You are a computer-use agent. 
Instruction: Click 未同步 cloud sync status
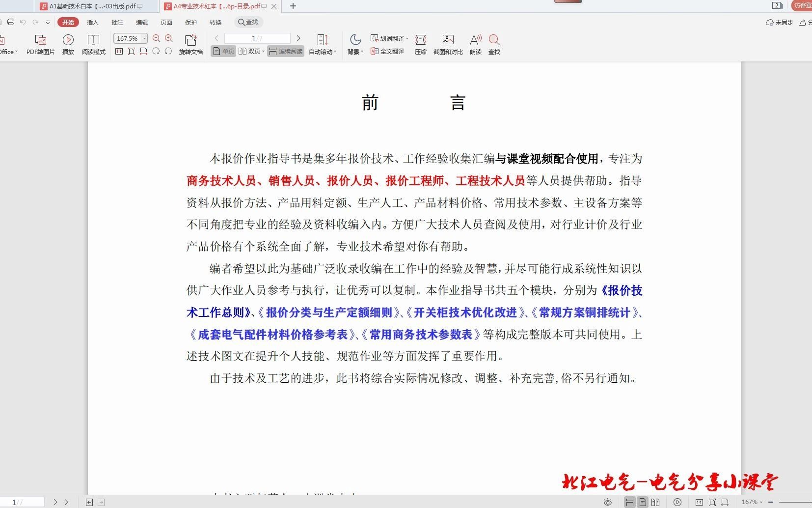[780, 22]
